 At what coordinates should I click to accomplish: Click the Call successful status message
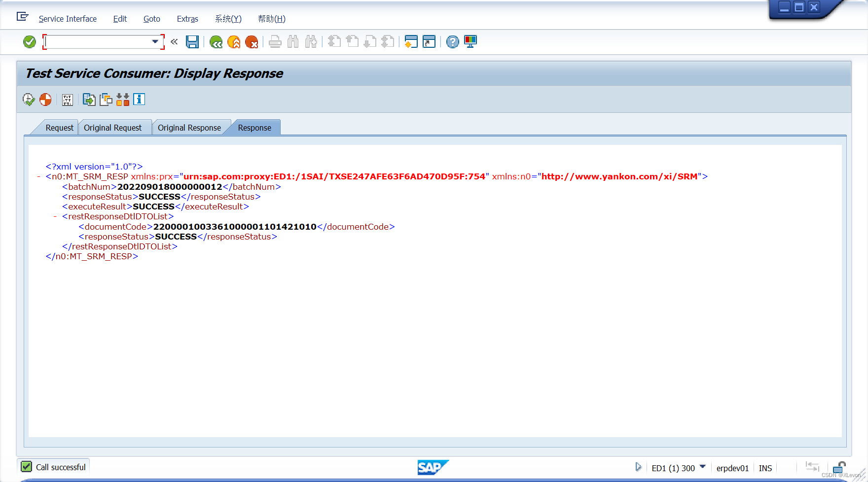[x=61, y=467]
